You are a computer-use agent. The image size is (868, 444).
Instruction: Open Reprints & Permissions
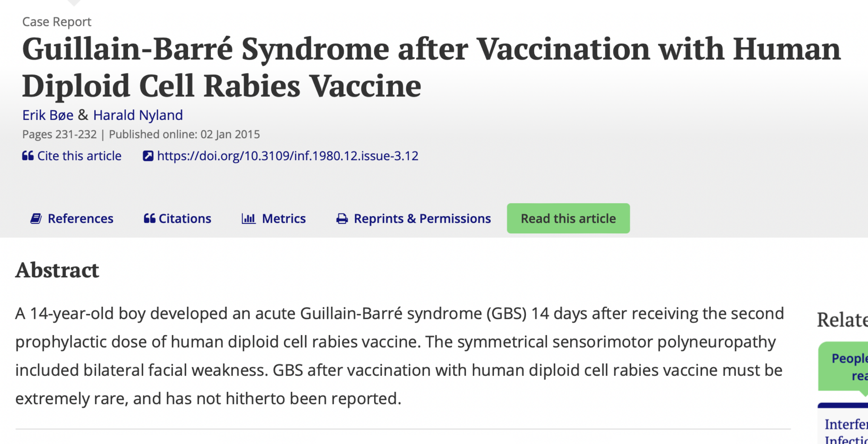click(x=414, y=219)
